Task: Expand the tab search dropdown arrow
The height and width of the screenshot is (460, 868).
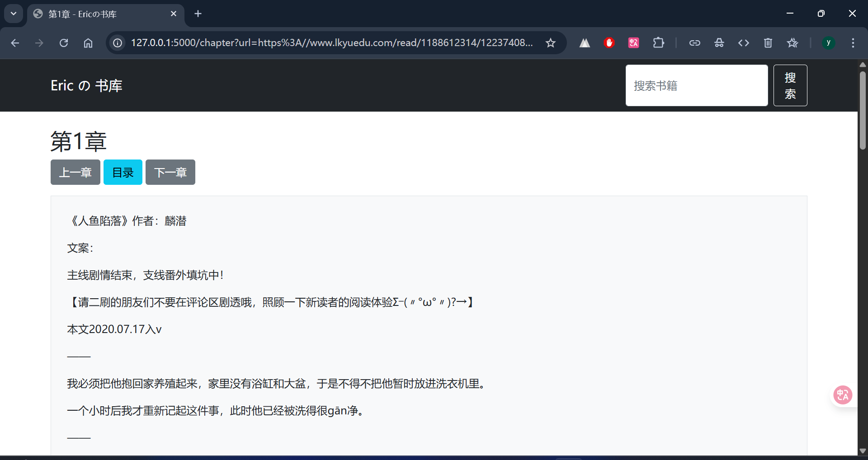Action: click(x=14, y=14)
